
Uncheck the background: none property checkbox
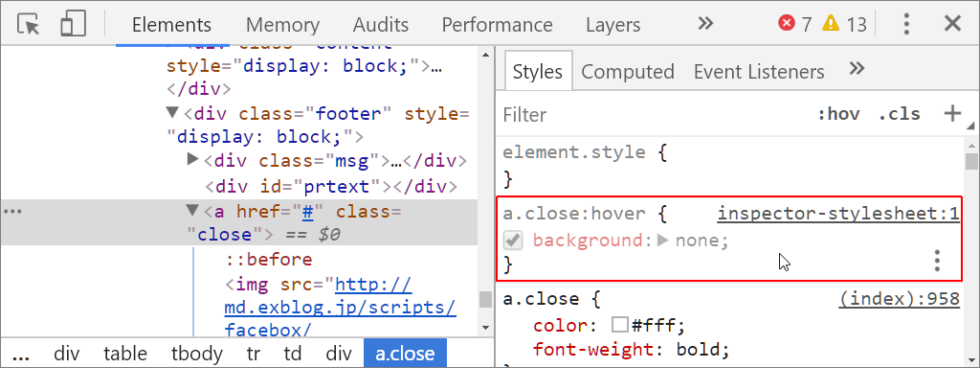(513, 241)
